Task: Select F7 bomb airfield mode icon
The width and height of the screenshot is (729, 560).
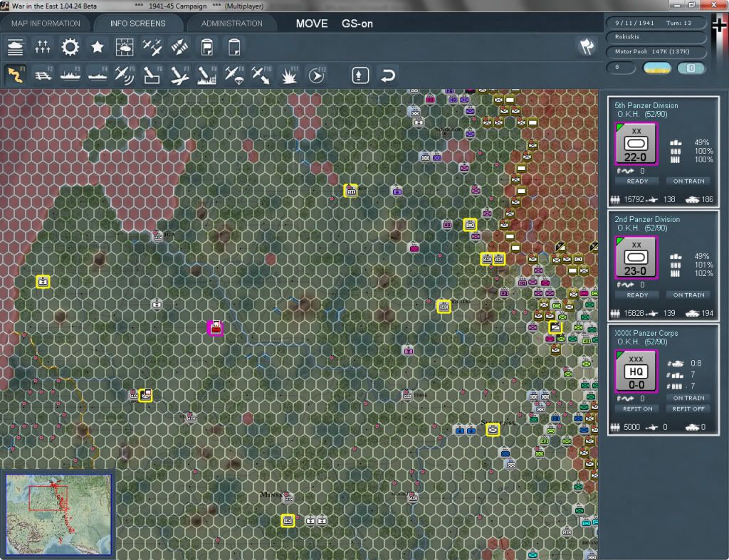Action: [179, 75]
